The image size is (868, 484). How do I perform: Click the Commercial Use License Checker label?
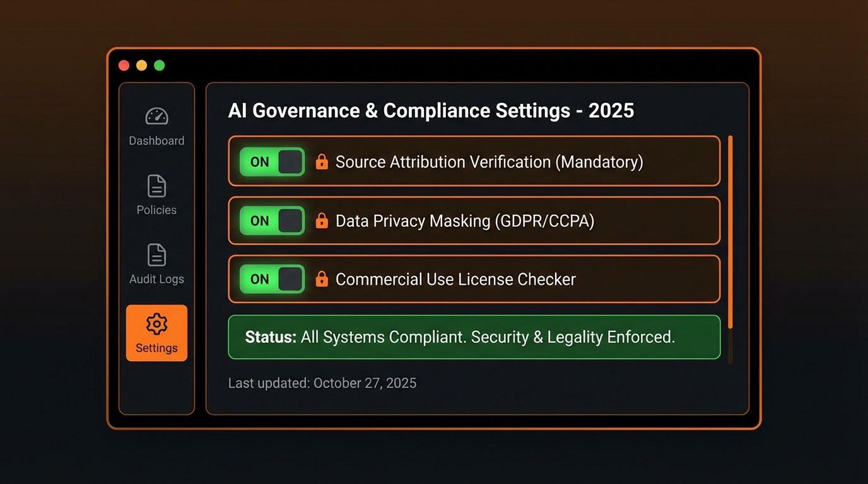(x=455, y=279)
